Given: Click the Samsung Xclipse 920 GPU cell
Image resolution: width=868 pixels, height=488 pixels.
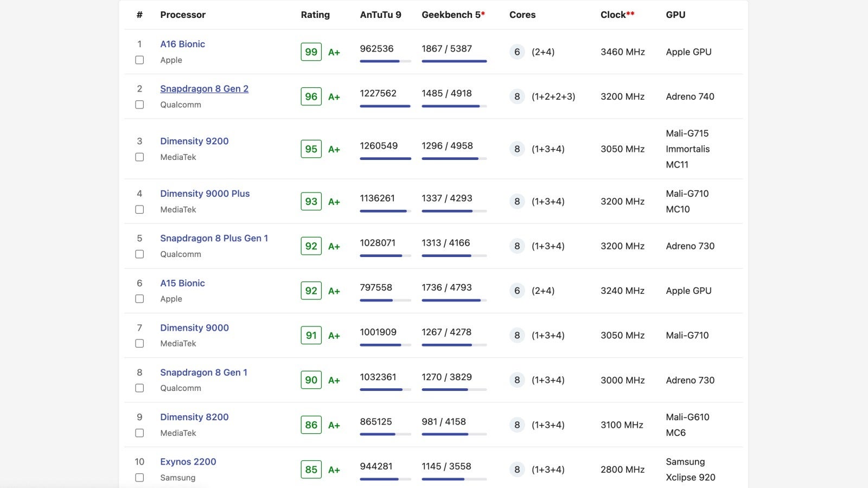Looking at the screenshot, I should click(691, 470).
